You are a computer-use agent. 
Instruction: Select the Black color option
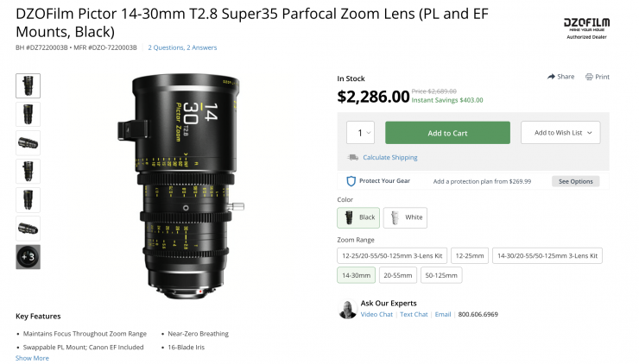pos(357,217)
